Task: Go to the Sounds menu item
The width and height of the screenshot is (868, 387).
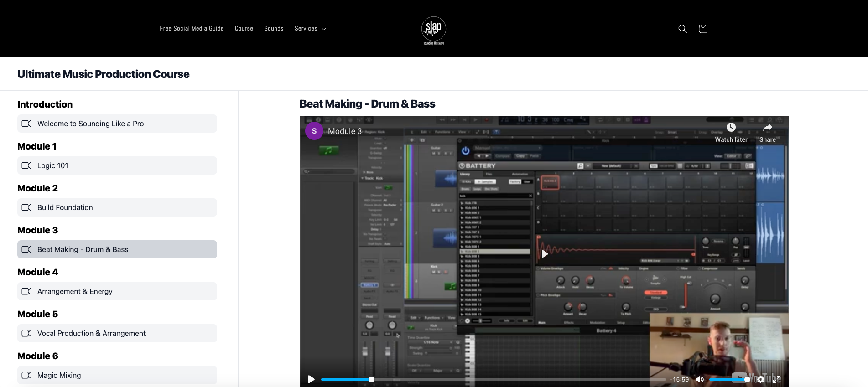Action: [274, 29]
